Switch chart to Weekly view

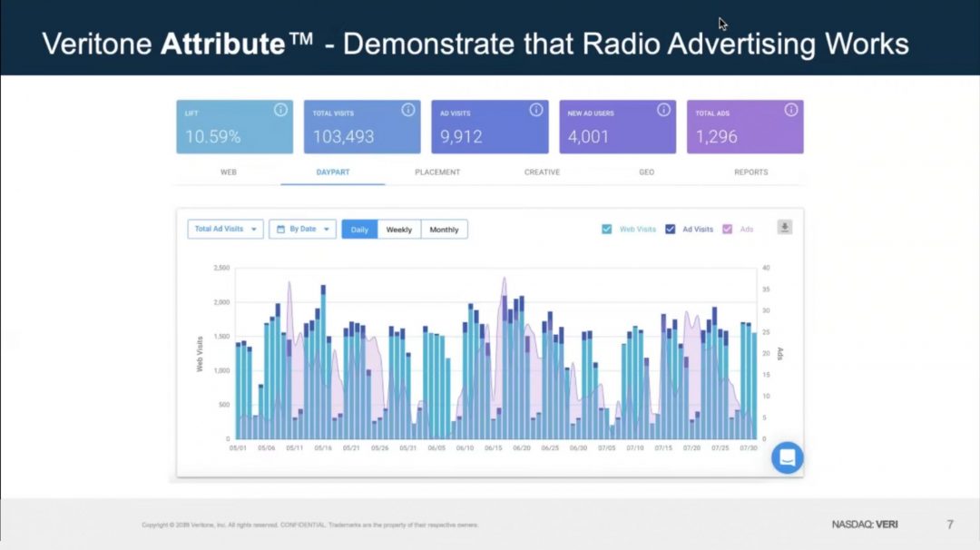point(398,230)
